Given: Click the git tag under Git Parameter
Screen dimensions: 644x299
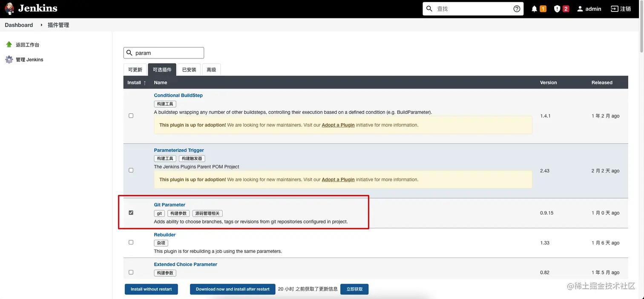Looking at the screenshot, I should pos(159,213).
